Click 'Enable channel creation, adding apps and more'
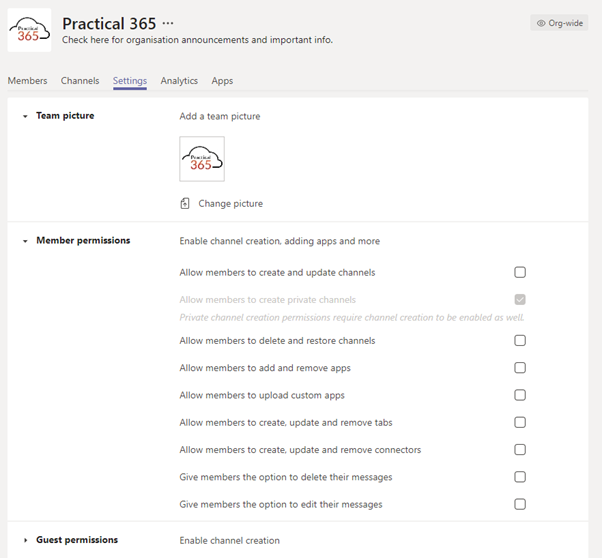602x558 pixels. click(280, 241)
